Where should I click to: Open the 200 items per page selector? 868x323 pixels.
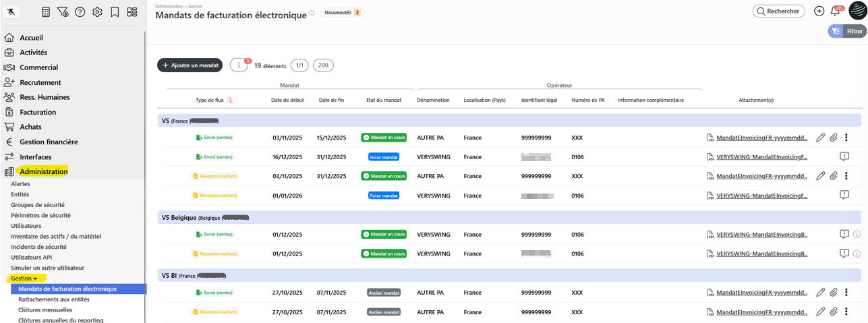click(323, 65)
